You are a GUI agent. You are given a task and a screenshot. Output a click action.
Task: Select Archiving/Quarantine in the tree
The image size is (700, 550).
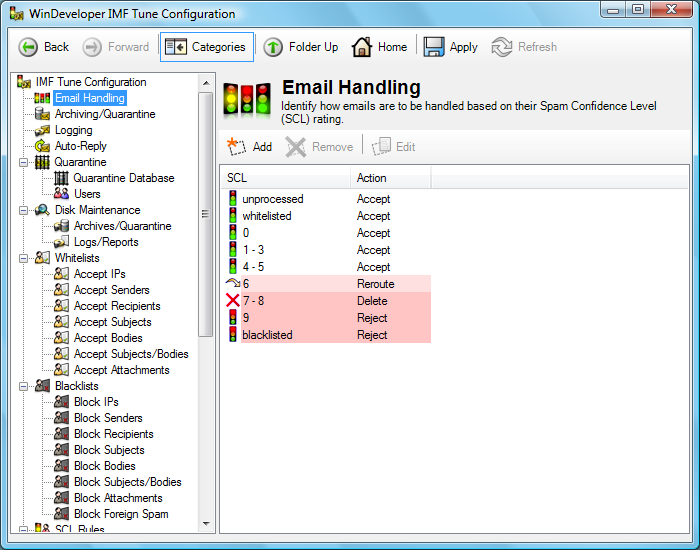pos(105,114)
